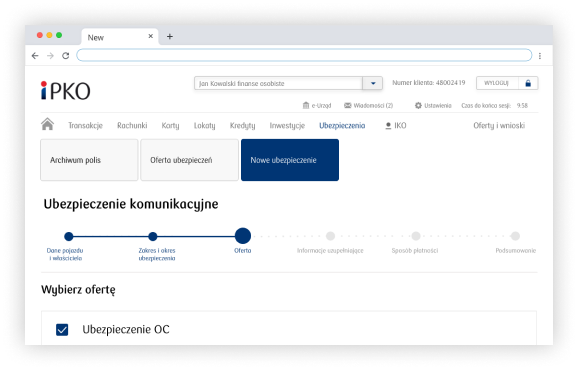Screen dimensions: 578x370
Task: Switch to Oferta ubezpieczeń tab
Action: point(189,160)
